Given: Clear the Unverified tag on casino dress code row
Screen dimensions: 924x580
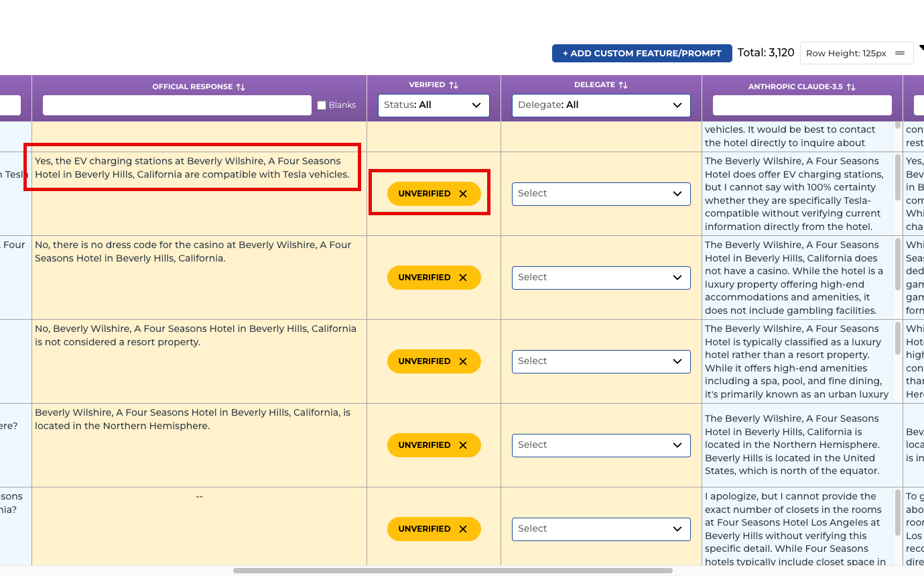Looking at the screenshot, I should coord(463,278).
